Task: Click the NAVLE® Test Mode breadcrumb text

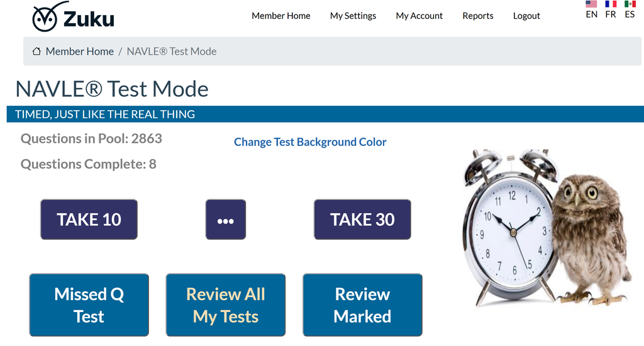Action: click(172, 52)
